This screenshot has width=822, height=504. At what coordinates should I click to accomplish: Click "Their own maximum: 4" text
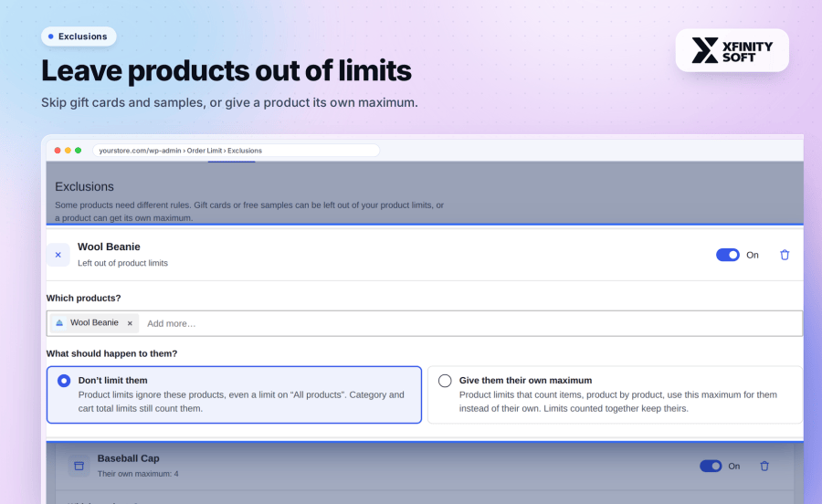138,474
